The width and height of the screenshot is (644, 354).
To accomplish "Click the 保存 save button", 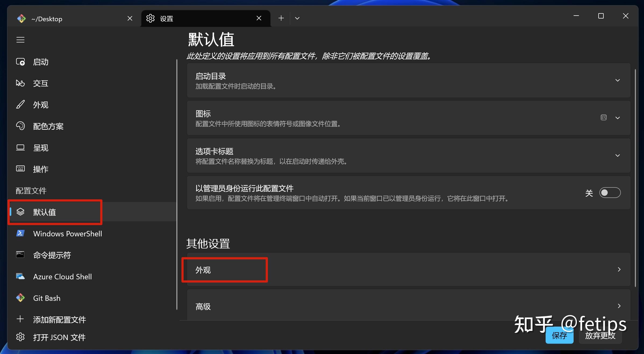I will click(559, 336).
